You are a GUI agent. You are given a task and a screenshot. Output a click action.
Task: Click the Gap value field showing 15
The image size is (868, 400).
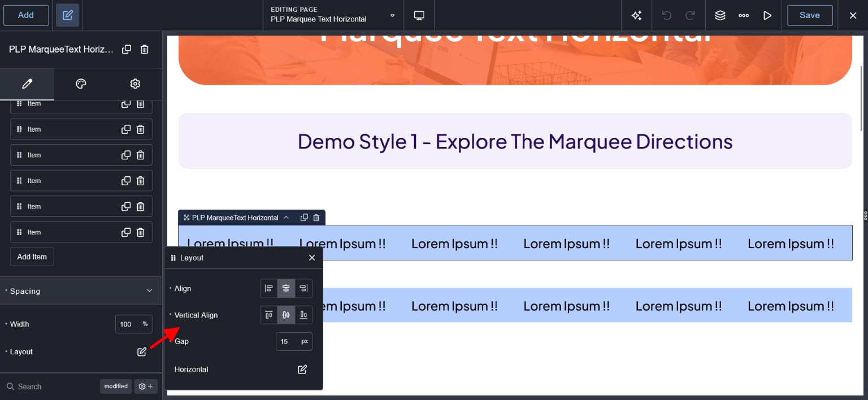pos(287,341)
